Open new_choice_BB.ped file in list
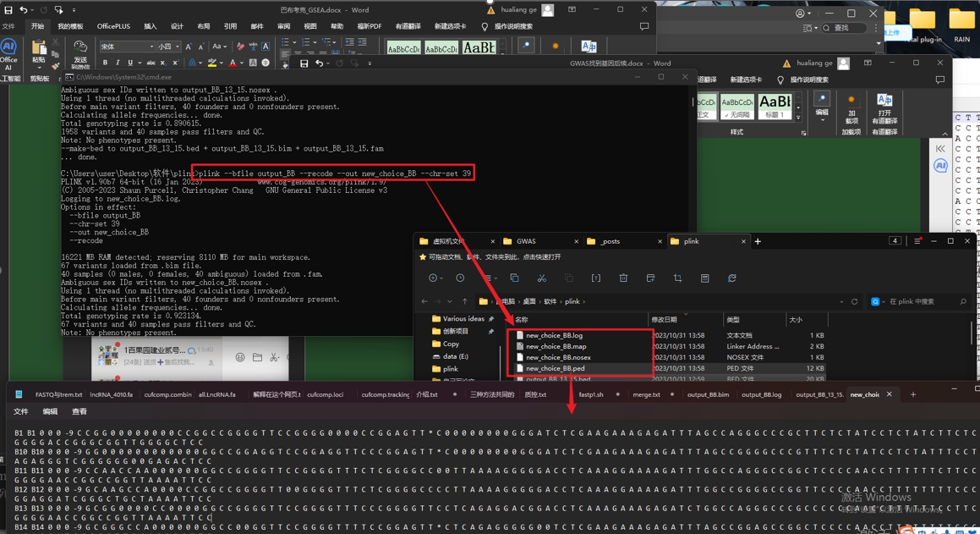 point(555,368)
